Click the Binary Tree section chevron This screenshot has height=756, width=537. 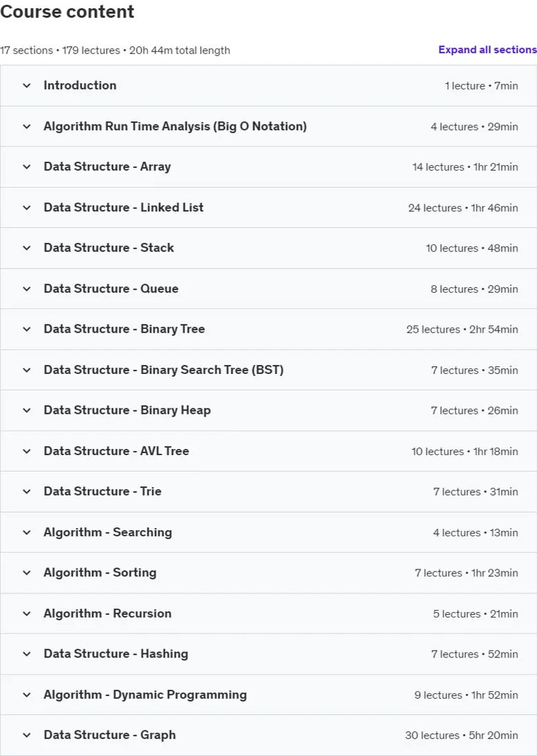point(27,329)
